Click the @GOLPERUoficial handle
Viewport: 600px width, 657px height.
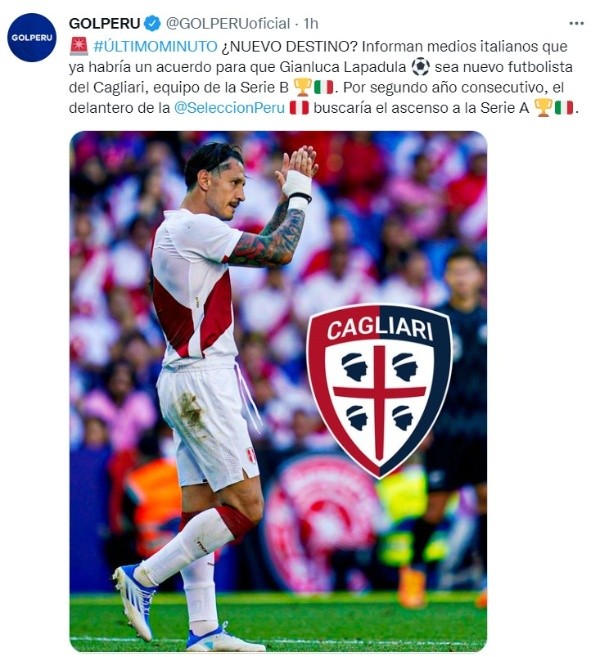pos(228,23)
